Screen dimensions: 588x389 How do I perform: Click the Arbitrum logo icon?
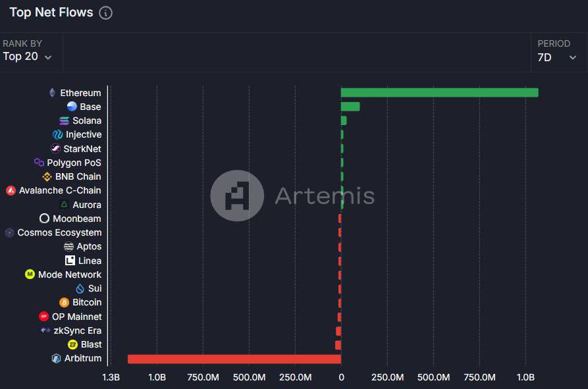[x=56, y=359]
